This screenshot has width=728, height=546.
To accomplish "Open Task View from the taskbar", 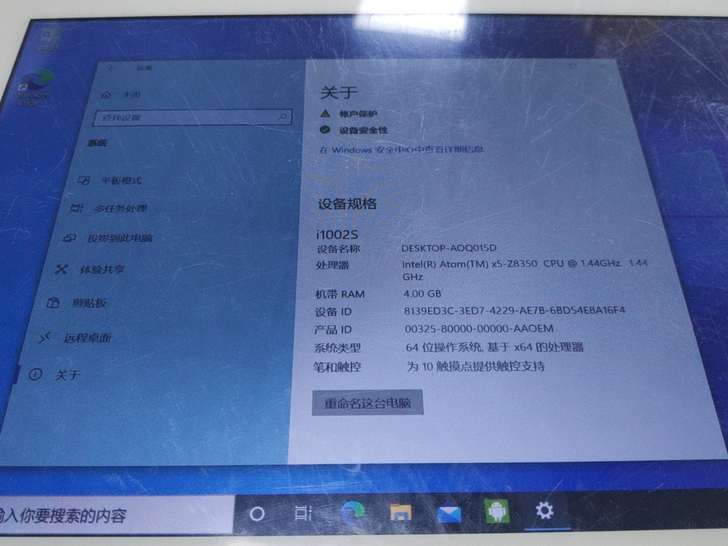I will point(303,513).
